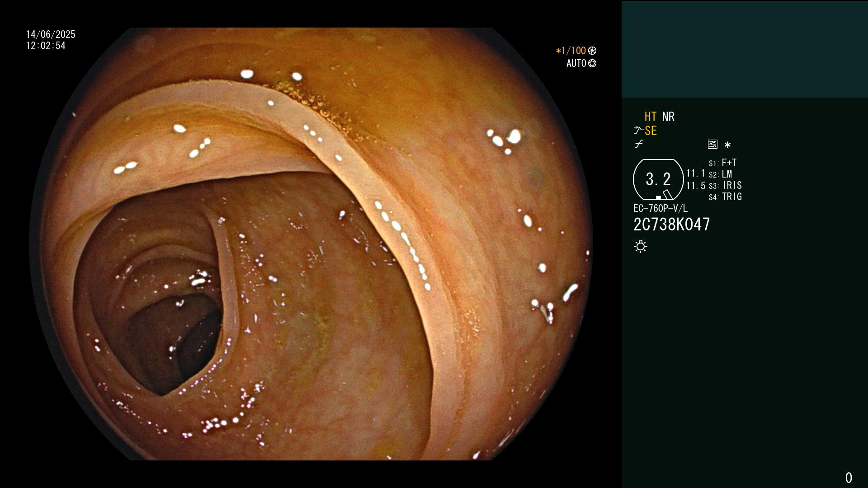The height and width of the screenshot is (488, 868).
Task: Click the endoscopic live image view
Action: pyautogui.click(x=311, y=244)
